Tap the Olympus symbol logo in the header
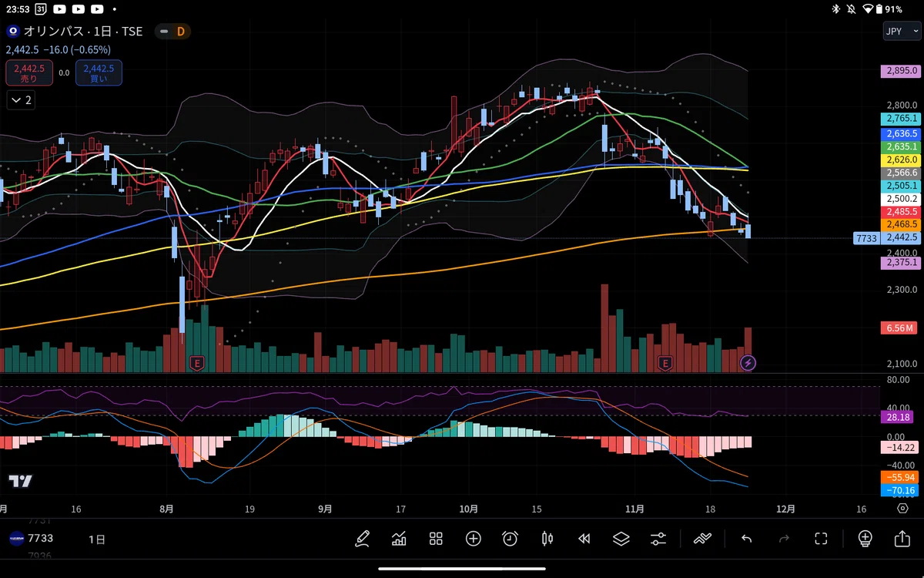924x578 pixels. click(x=13, y=32)
